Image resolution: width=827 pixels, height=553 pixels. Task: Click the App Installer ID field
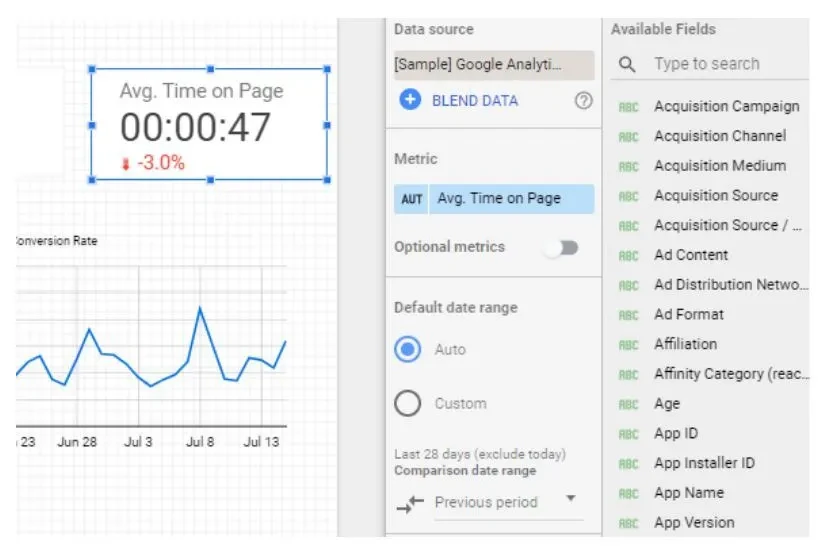tap(704, 463)
